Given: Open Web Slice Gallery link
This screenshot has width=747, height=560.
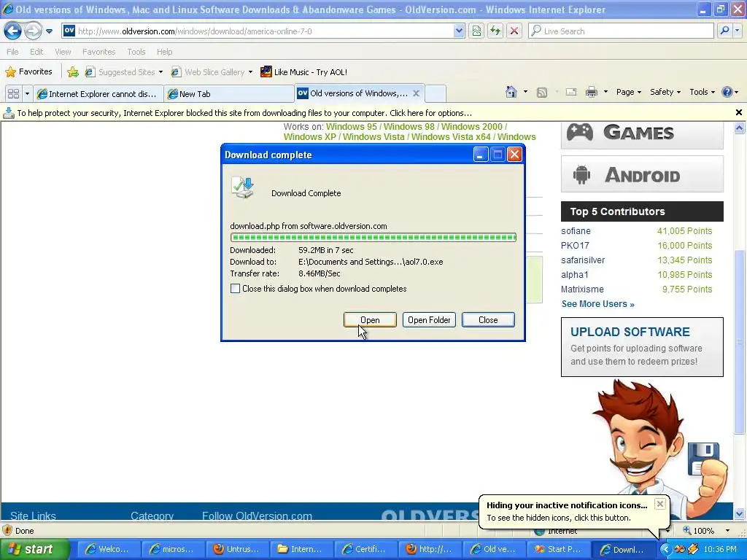Looking at the screenshot, I should pyautogui.click(x=212, y=72).
